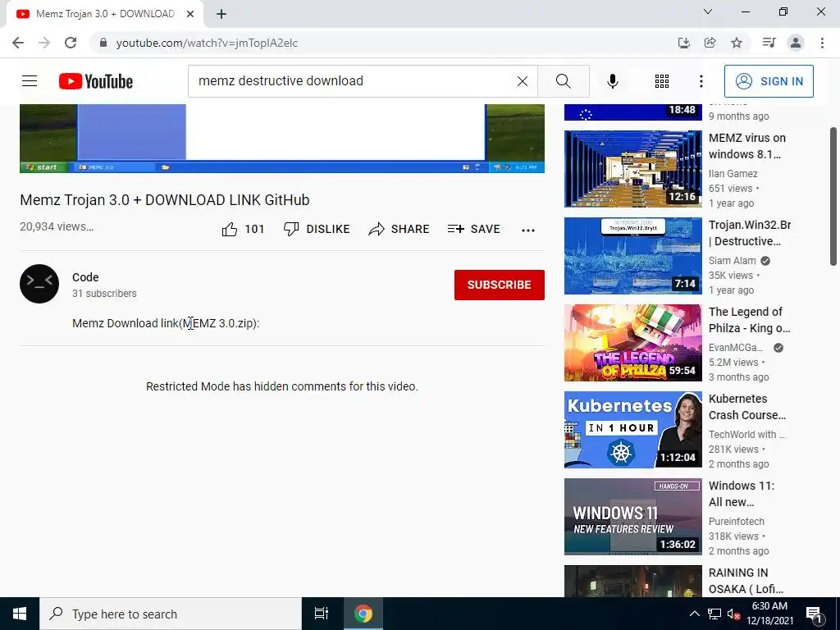Image resolution: width=840 pixels, height=630 pixels.
Task: Share the video via SHARE
Action: pyautogui.click(x=399, y=230)
